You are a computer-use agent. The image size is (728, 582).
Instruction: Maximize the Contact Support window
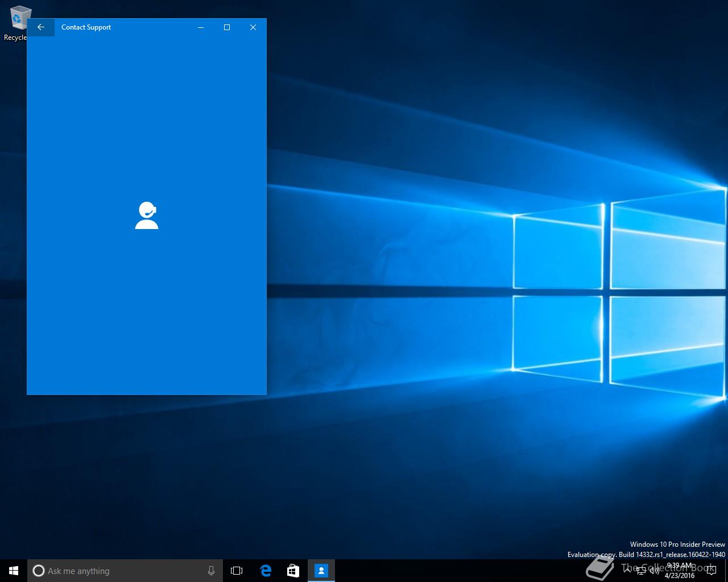(227, 27)
